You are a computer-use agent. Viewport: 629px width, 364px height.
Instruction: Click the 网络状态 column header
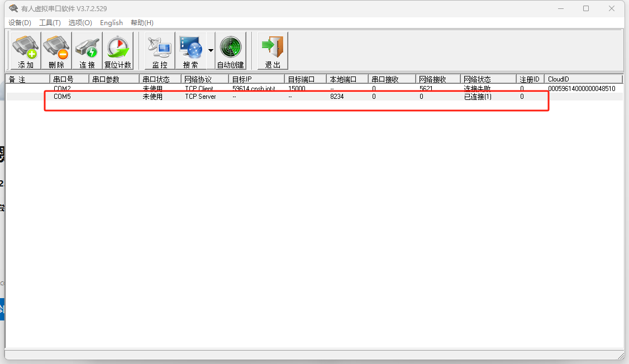click(488, 79)
